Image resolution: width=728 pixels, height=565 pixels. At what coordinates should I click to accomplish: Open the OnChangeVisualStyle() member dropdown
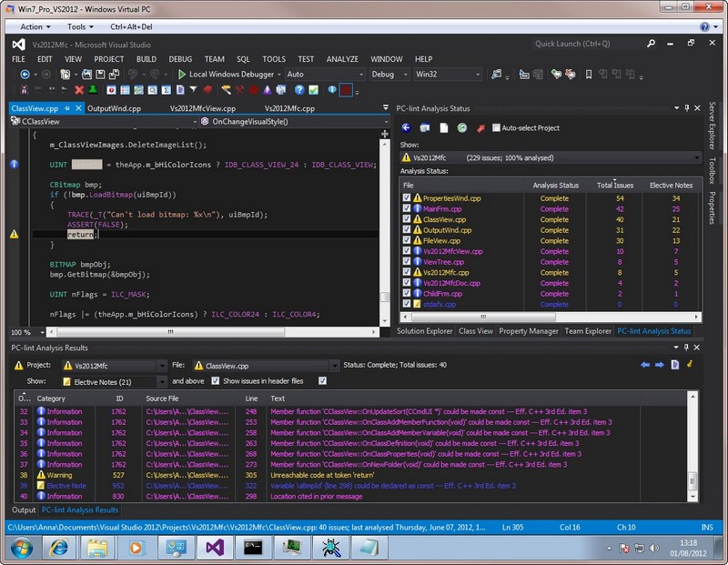click(x=294, y=122)
